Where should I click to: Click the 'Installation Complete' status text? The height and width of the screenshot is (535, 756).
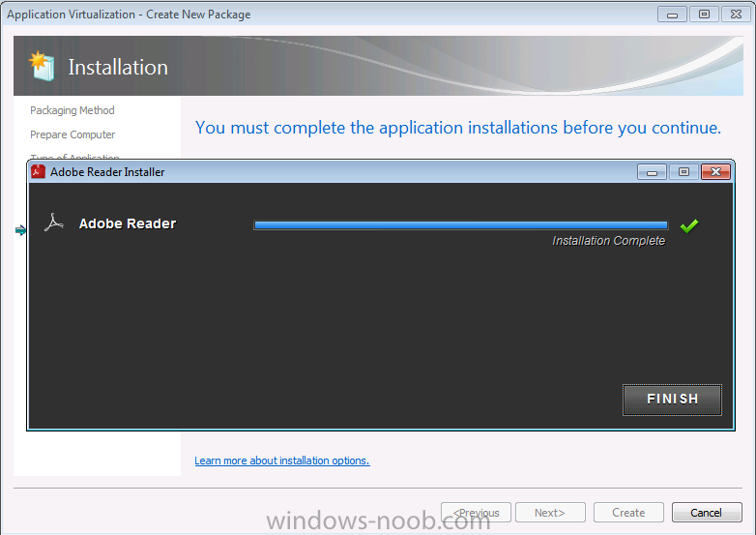pos(608,241)
